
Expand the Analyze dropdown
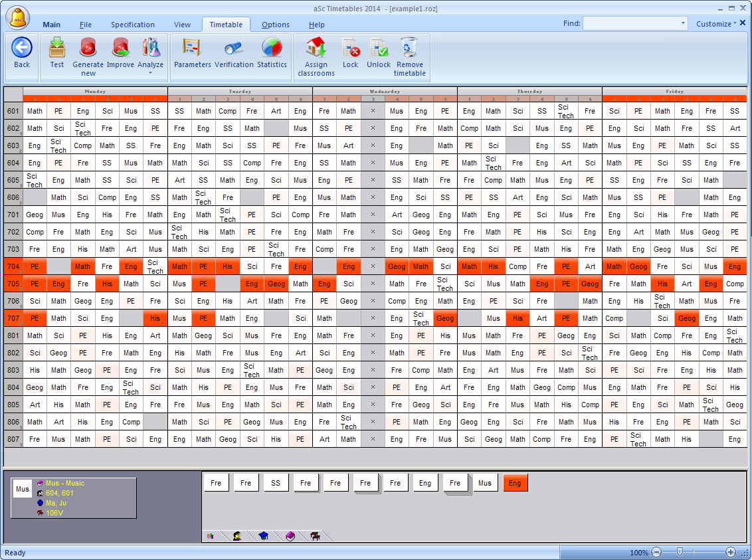click(150, 72)
